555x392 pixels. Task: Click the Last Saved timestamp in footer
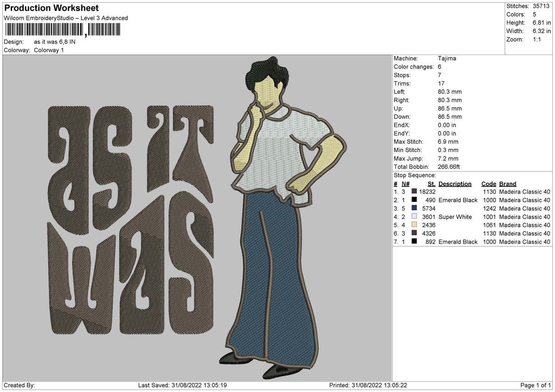182,386
